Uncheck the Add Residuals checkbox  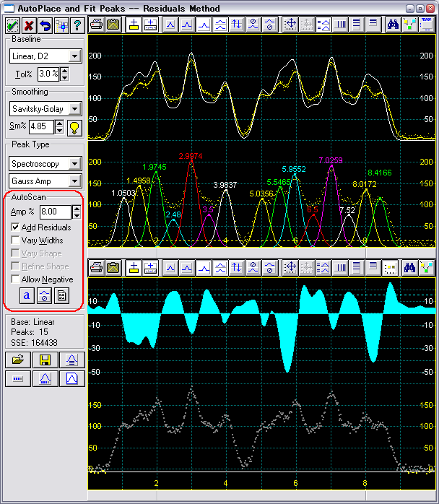[x=16, y=227]
